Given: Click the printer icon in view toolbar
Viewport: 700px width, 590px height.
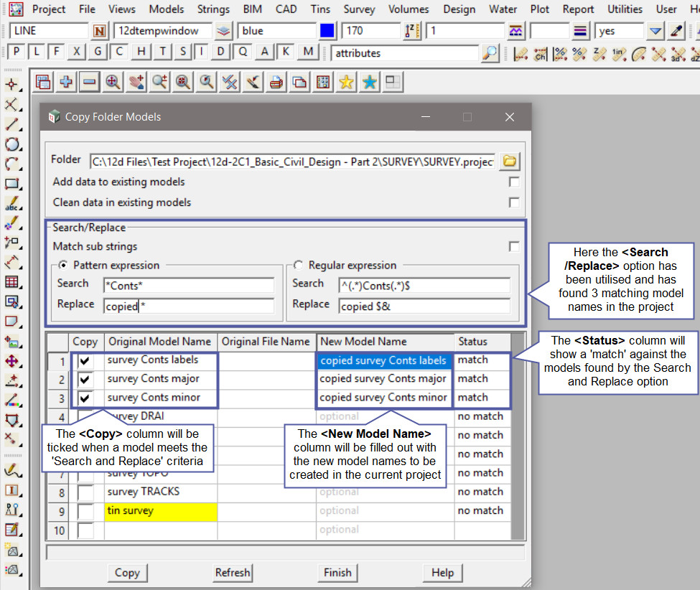Looking at the screenshot, I should (276, 83).
